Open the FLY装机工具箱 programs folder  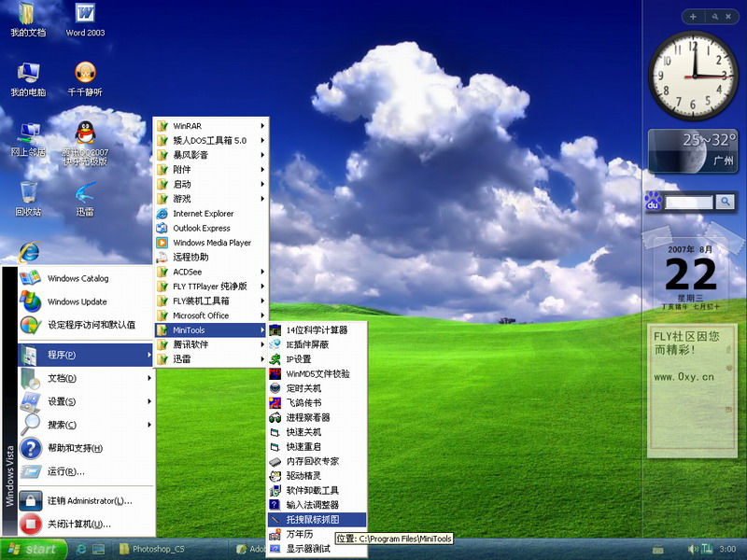(x=211, y=301)
